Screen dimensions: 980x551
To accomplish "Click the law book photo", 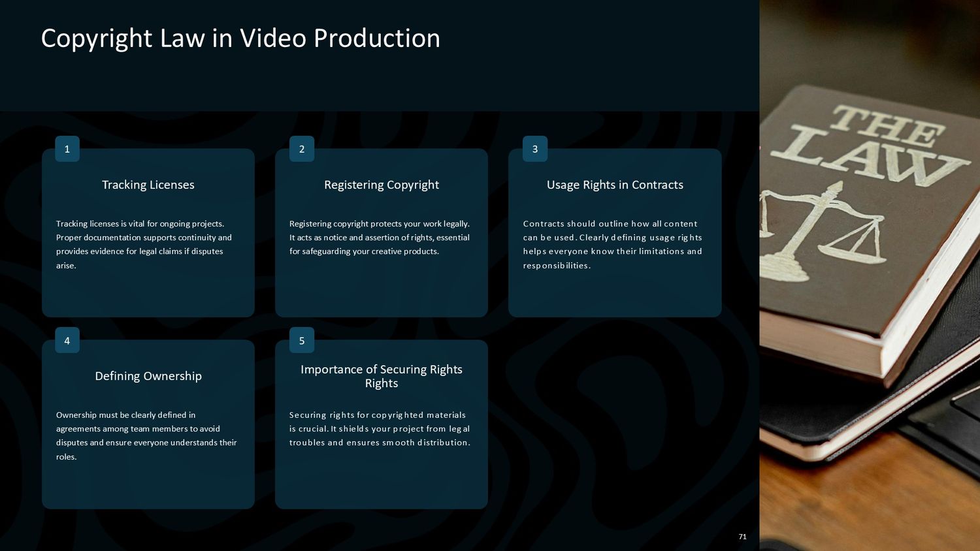I will pyautogui.click(x=870, y=275).
